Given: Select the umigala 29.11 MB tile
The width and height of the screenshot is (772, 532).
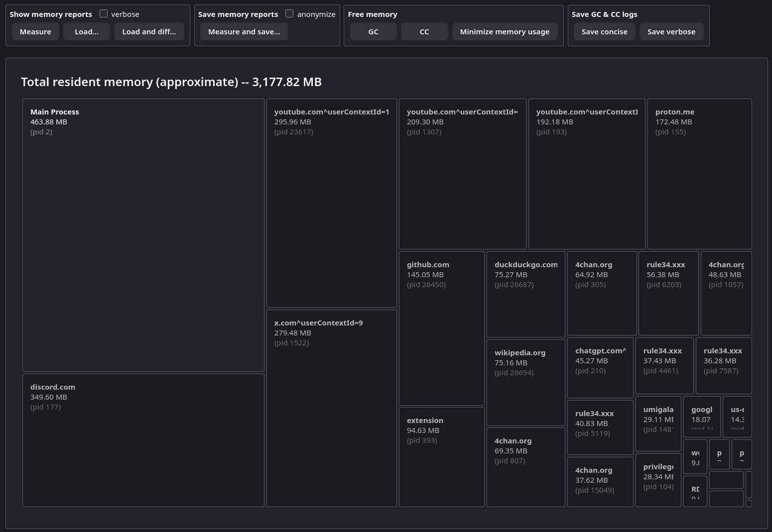Looking at the screenshot, I should [x=658, y=424].
